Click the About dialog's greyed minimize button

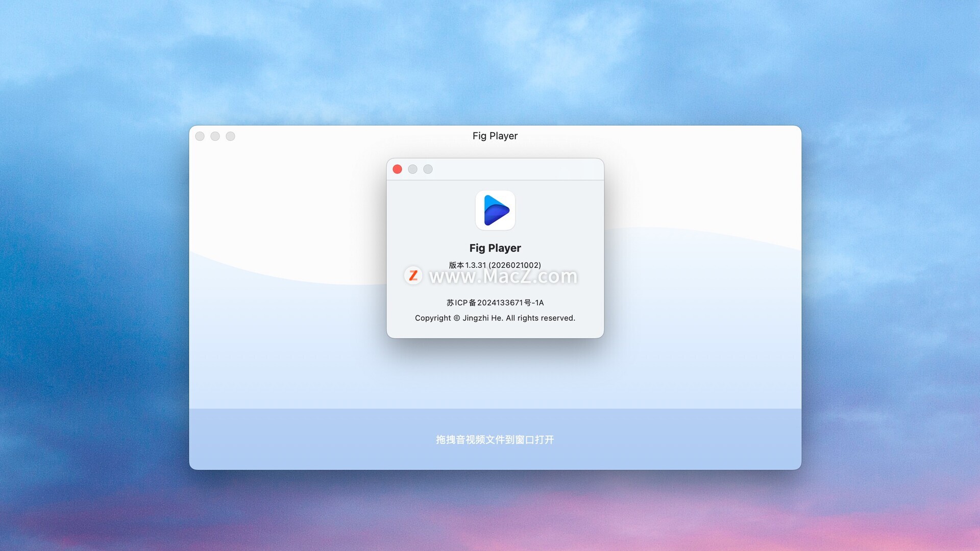412,169
